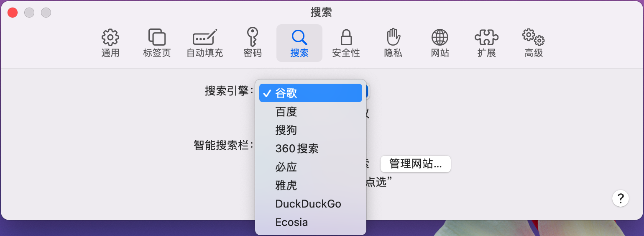Image resolution: width=644 pixels, height=236 pixels.
Task: Choose 360搜索 from the menu
Action: (311, 149)
